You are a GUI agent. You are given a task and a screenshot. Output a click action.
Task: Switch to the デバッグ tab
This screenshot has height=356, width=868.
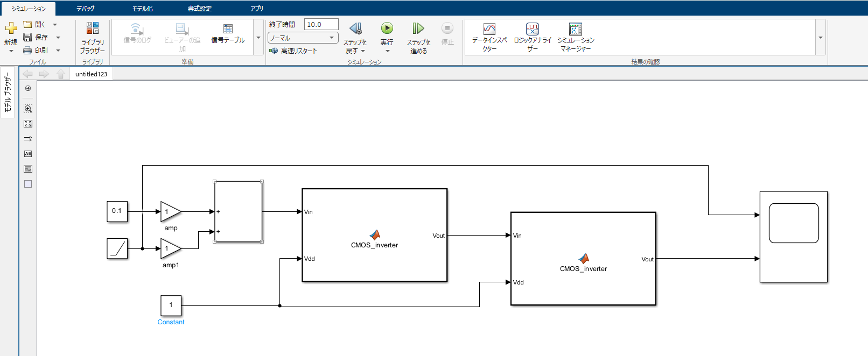pyautogui.click(x=85, y=8)
